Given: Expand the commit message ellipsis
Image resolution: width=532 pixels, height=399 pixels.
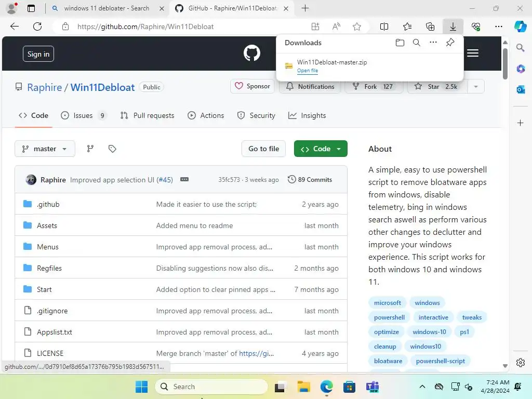Looking at the screenshot, I should click(x=184, y=179).
